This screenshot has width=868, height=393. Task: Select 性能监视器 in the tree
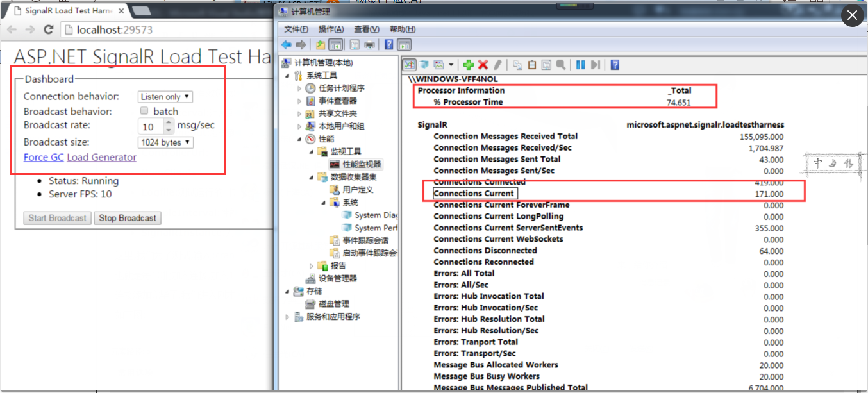click(362, 164)
